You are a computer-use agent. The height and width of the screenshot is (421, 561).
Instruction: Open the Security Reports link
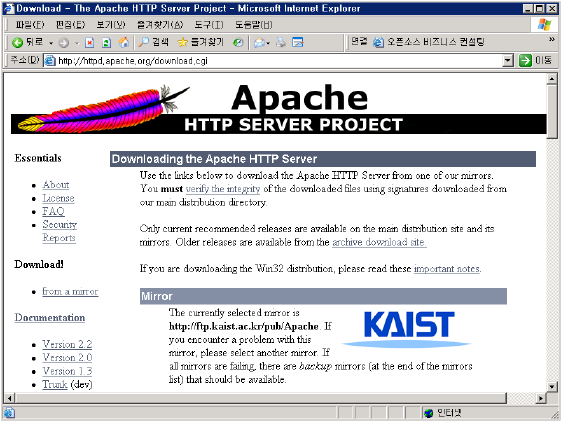(59, 231)
